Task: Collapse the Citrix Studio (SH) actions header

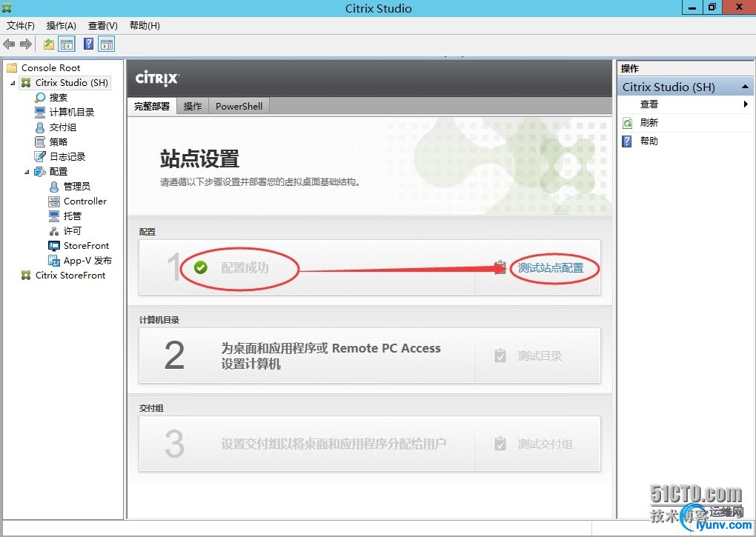Action: pos(745,87)
